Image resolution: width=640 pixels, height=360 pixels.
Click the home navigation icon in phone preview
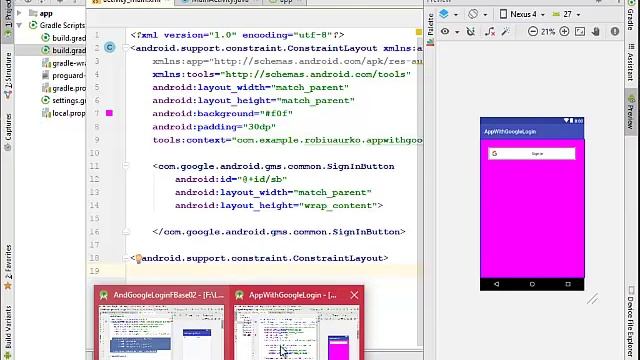click(532, 284)
